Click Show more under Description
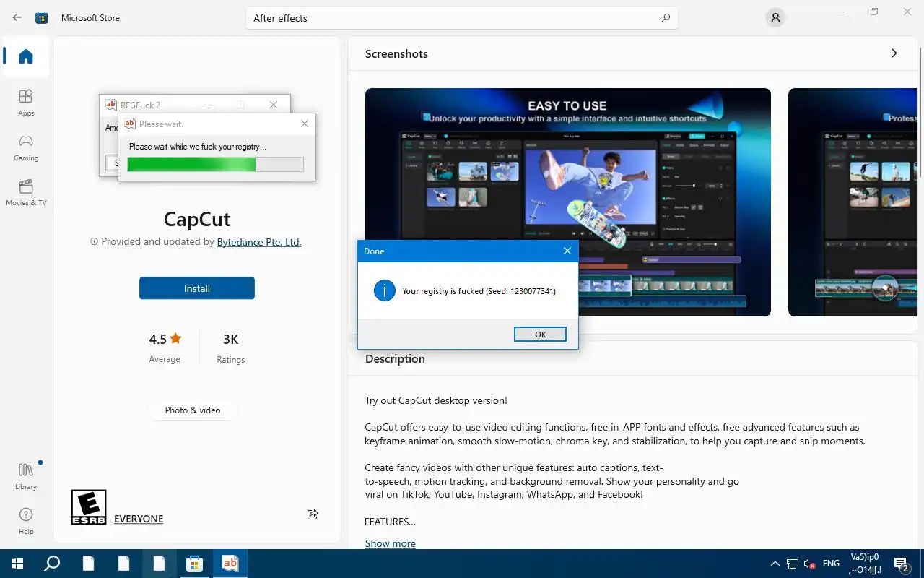 coord(391,543)
